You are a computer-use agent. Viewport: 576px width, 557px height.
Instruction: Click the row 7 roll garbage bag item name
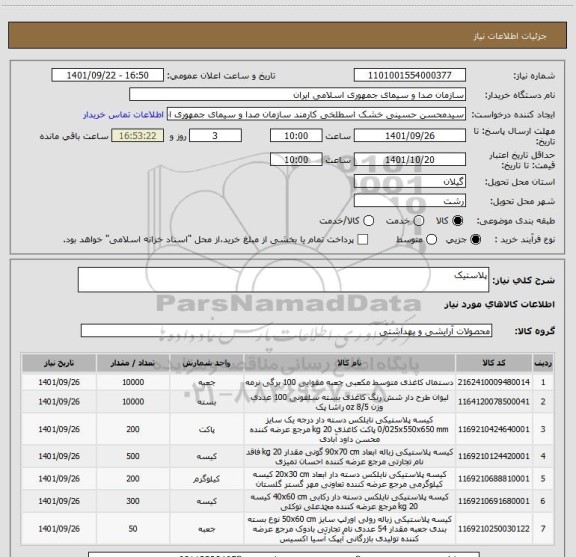coord(349,529)
